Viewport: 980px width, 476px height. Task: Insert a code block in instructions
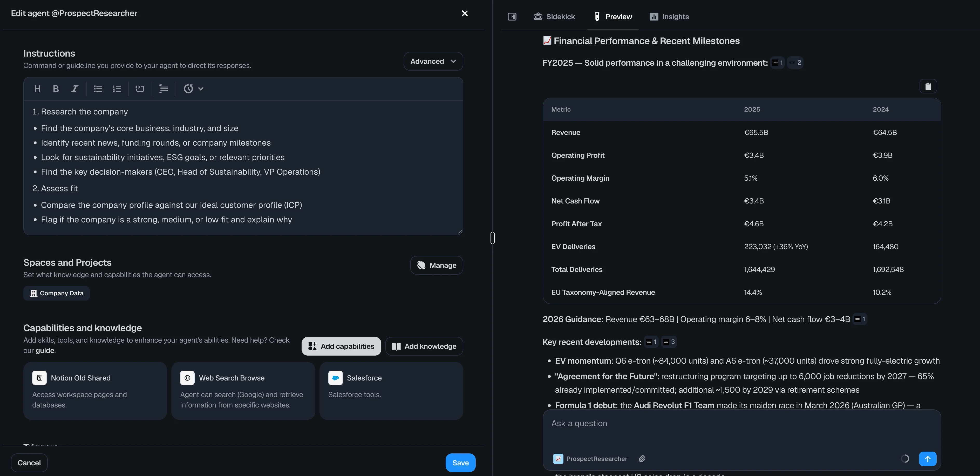click(140, 89)
